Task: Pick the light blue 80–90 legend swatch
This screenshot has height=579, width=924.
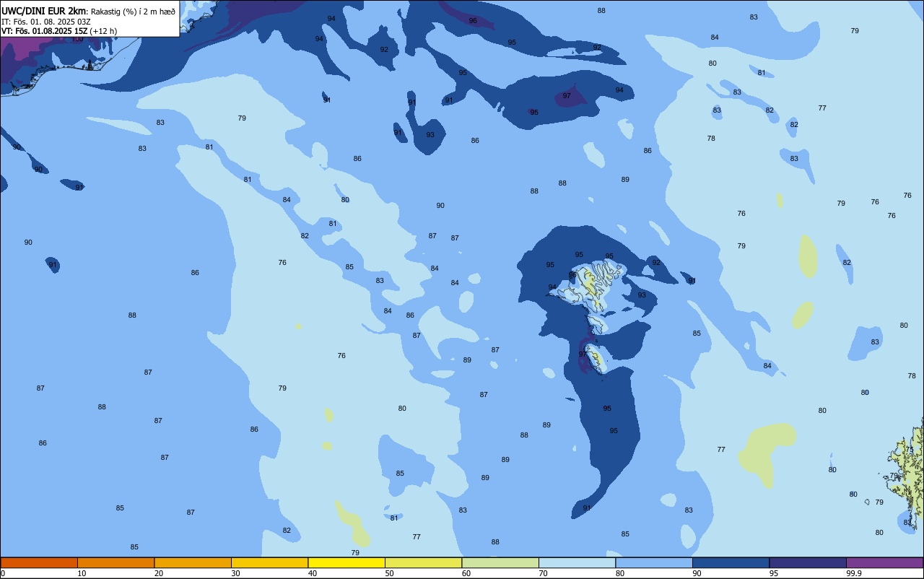Action: click(654, 562)
